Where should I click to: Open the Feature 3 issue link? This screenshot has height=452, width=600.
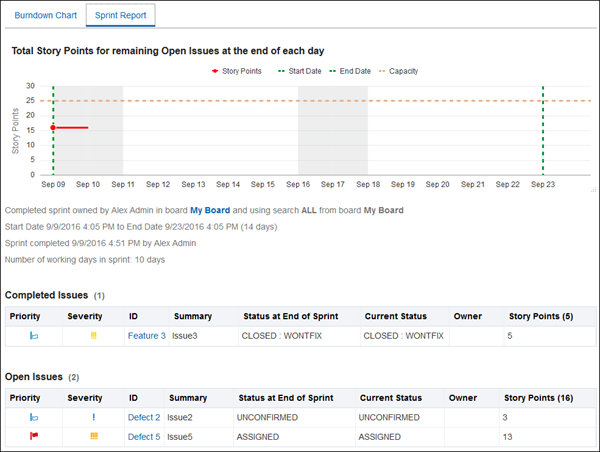point(147,336)
